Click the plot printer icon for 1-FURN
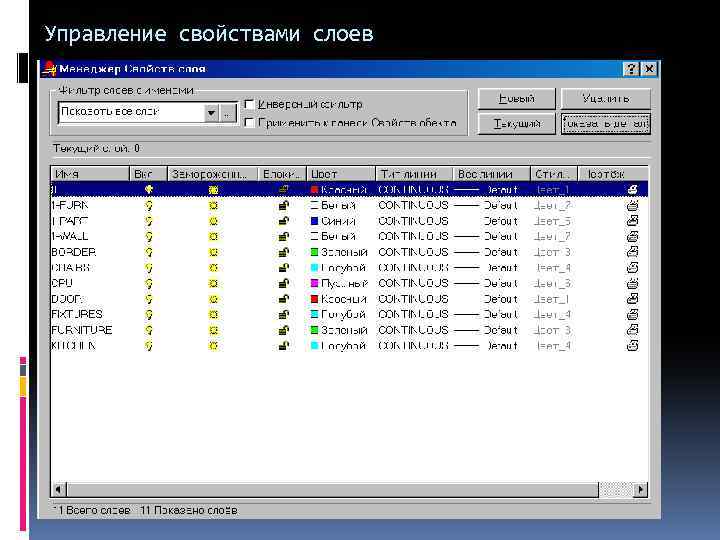720x540 pixels. click(x=632, y=205)
